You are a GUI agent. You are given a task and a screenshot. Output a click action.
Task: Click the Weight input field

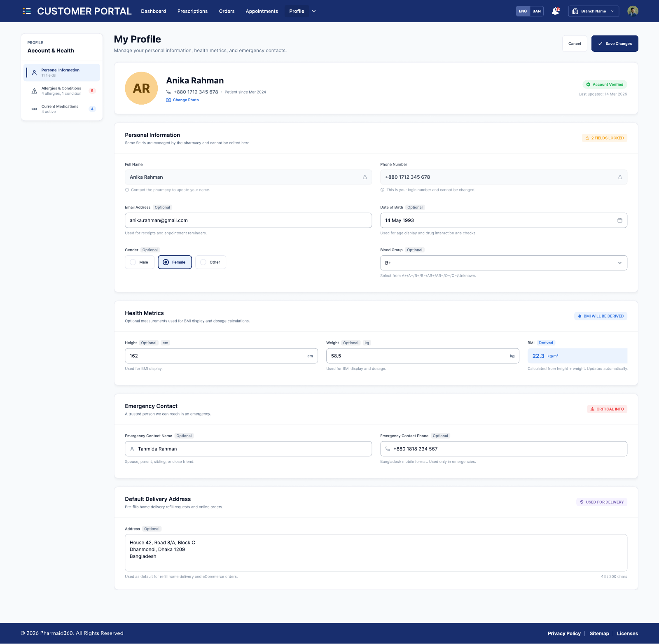click(x=423, y=356)
